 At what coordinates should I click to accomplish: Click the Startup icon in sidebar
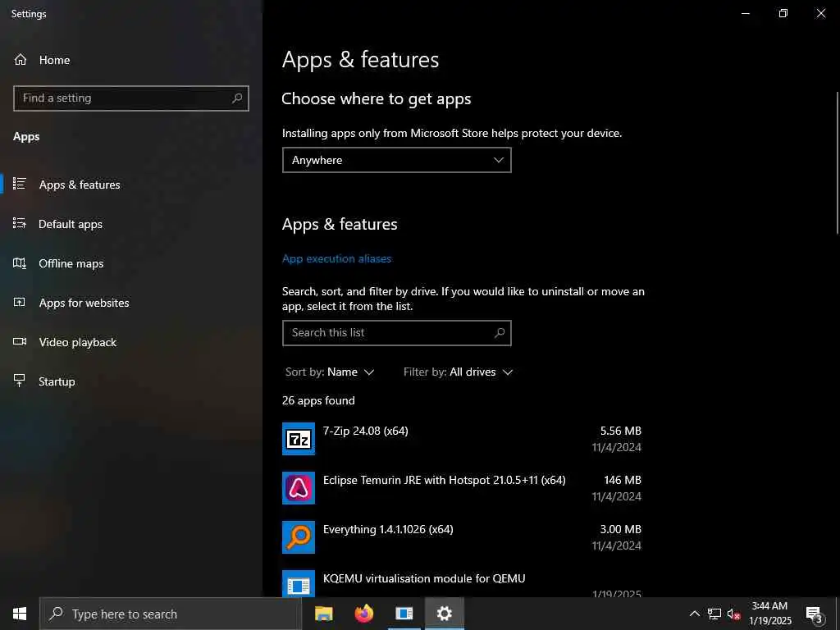pyautogui.click(x=20, y=381)
